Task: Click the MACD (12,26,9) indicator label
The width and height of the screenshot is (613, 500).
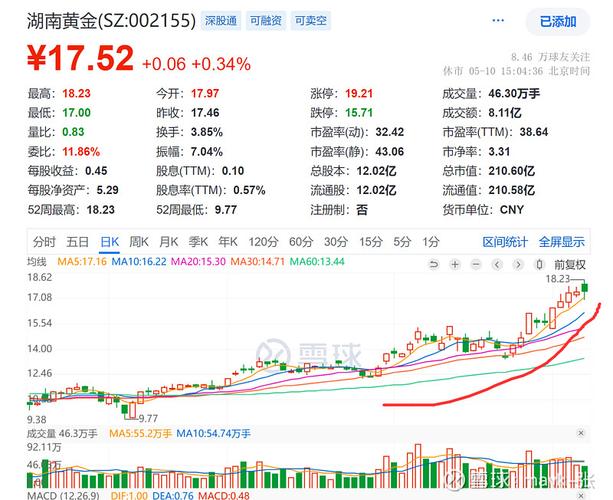Action: pyautogui.click(x=63, y=495)
